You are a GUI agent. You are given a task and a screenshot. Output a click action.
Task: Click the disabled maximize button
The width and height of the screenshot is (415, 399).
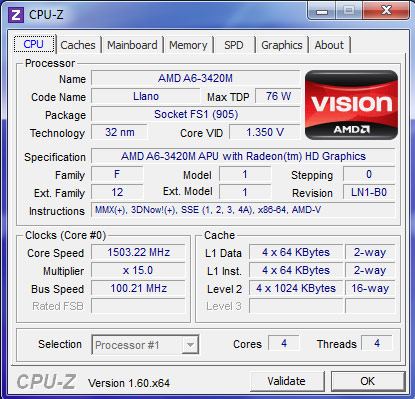pyautogui.click(x=349, y=11)
